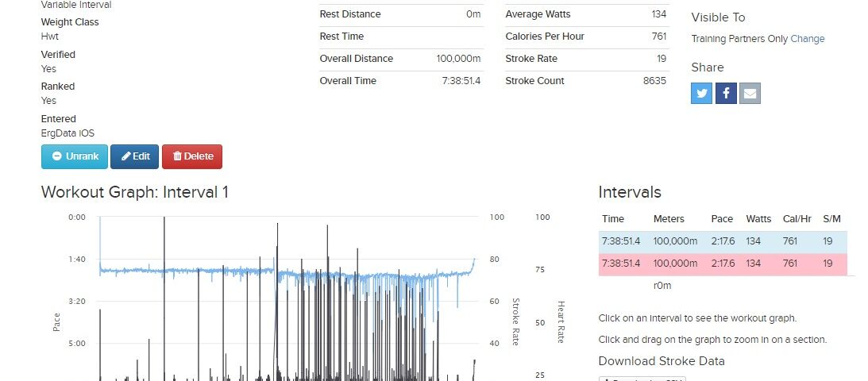Share workout via the Twitter icon

pyautogui.click(x=701, y=94)
